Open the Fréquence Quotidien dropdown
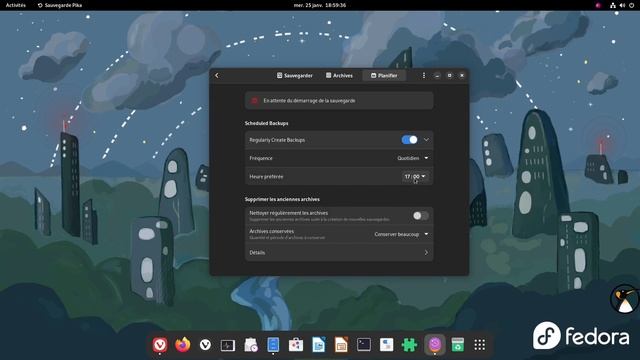 pyautogui.click(x=413, y=158)
